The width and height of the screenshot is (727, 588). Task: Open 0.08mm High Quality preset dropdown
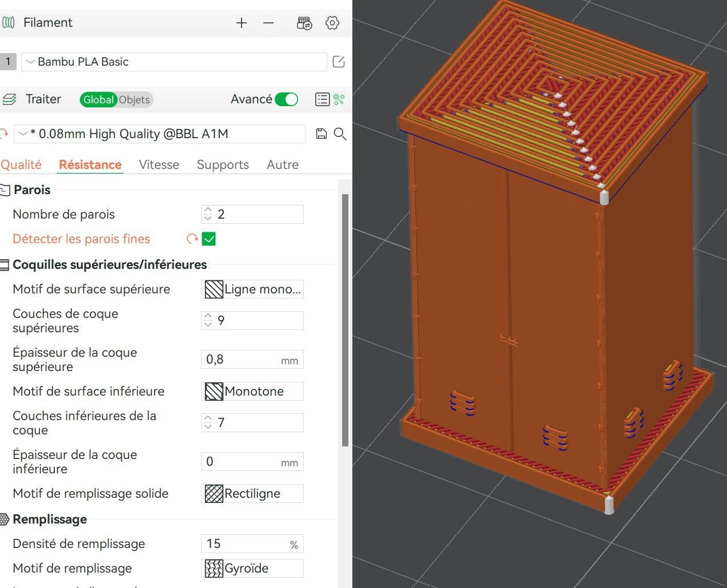tap(160, 134)
